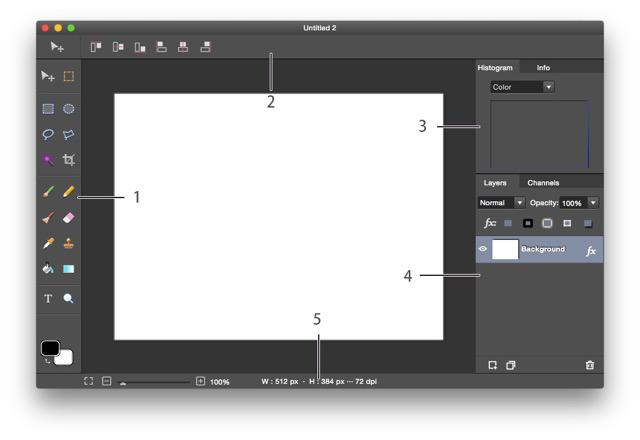
Task: Click the 100% zoom value
Action: [220, 382]
